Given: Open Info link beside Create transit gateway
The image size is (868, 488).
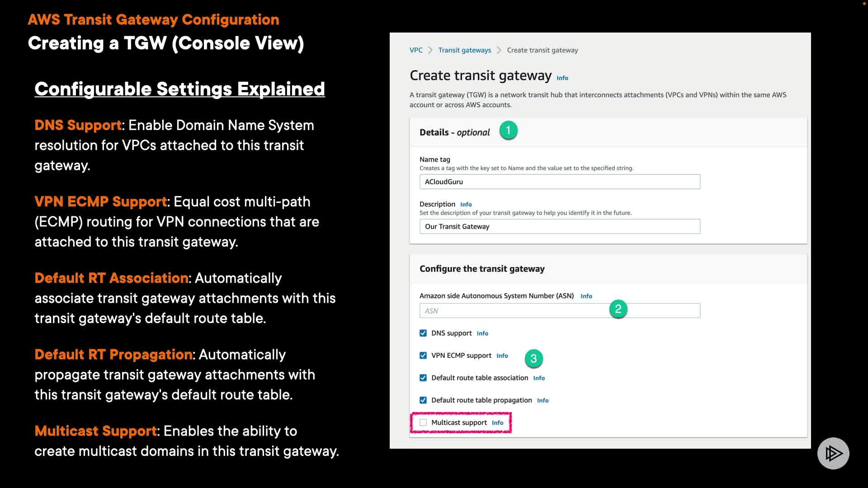Looking at the screenshot, I should pos(562,78).
